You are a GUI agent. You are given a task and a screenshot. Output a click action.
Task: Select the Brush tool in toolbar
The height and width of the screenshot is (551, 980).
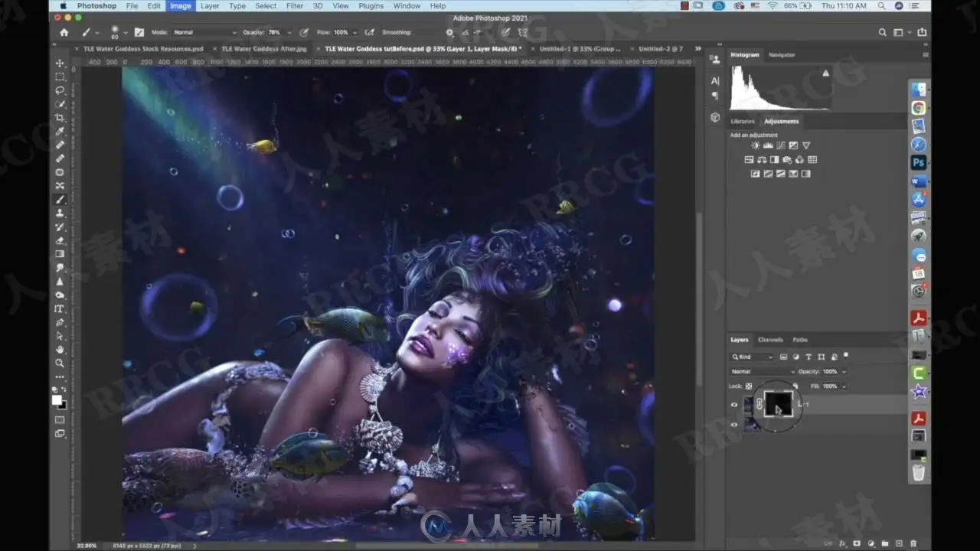point(60,200)
